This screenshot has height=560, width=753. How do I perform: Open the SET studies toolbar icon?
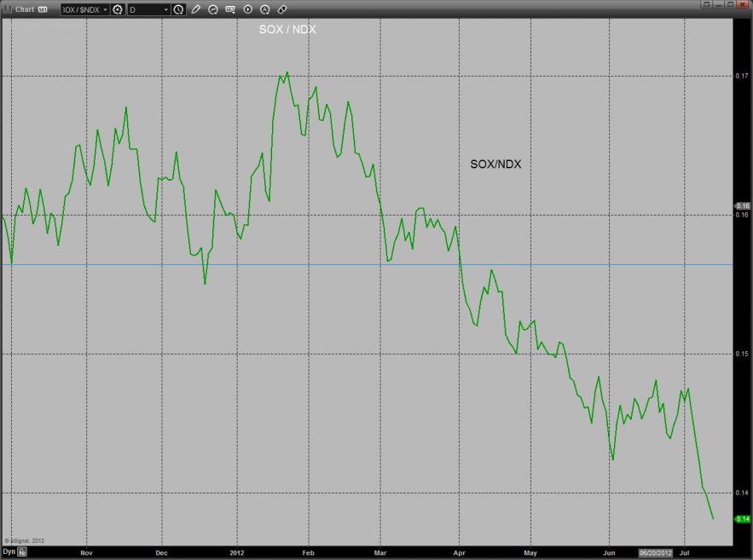[230, 9]
